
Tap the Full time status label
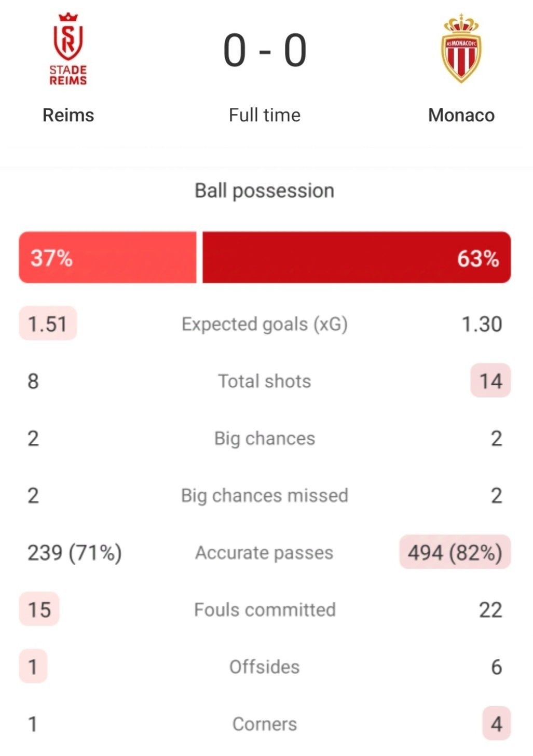(265, 115)
